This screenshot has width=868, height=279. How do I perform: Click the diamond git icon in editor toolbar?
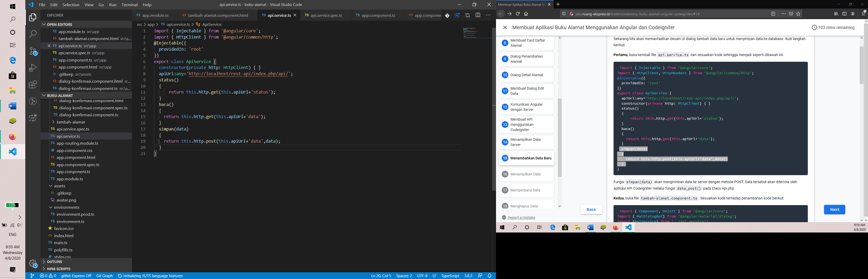point(447,16)
